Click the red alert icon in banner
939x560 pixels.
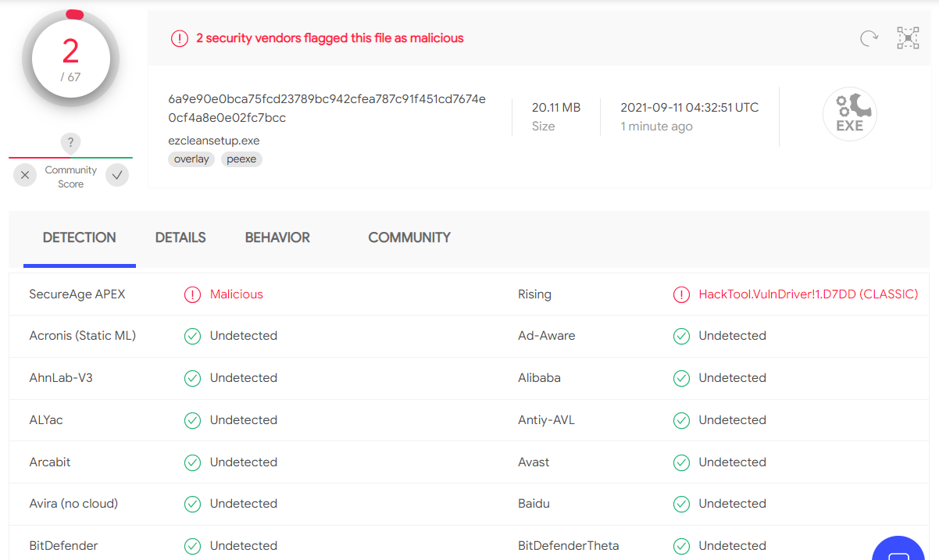coord(180,38)
